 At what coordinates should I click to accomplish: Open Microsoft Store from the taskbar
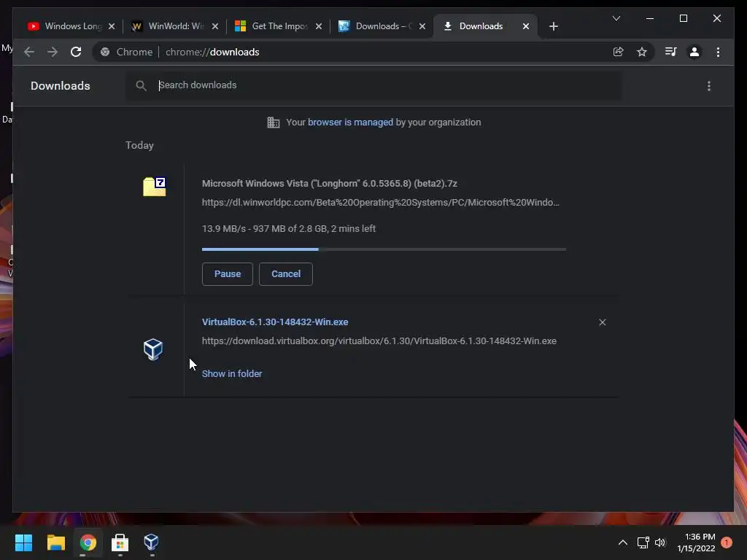click(x=120, y=542)
